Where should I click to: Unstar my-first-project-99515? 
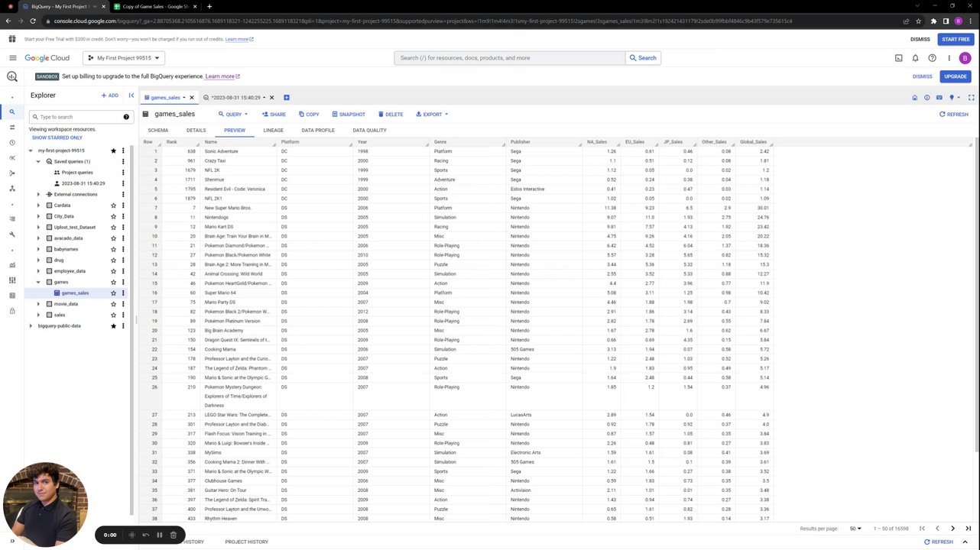pos(113,150)
